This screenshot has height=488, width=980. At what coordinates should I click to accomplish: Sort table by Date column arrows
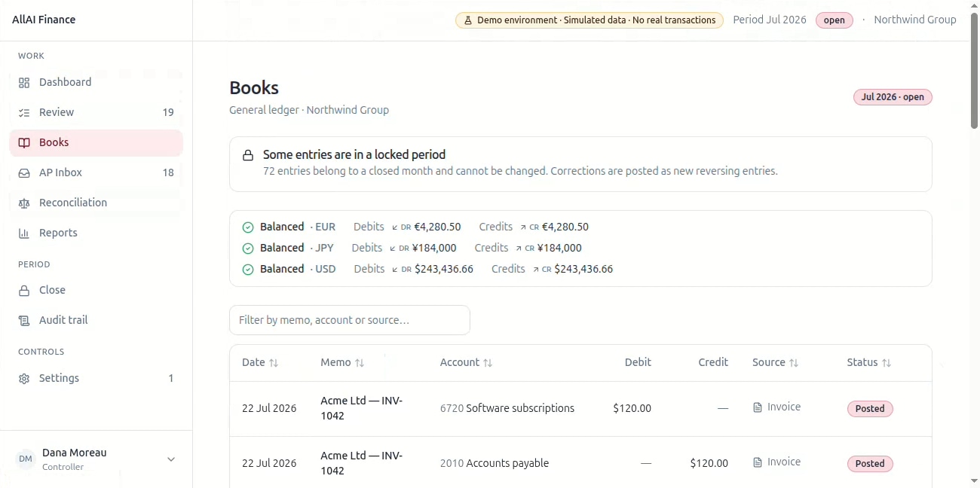[274, 363]
